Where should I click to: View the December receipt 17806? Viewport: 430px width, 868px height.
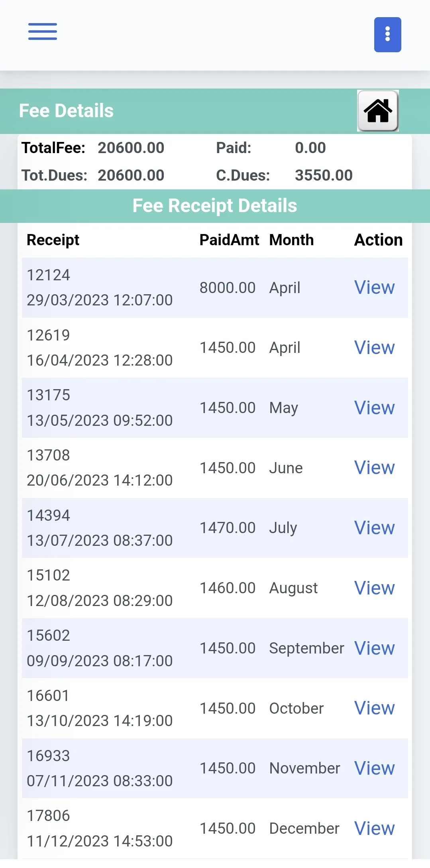[x=374, y=829]
